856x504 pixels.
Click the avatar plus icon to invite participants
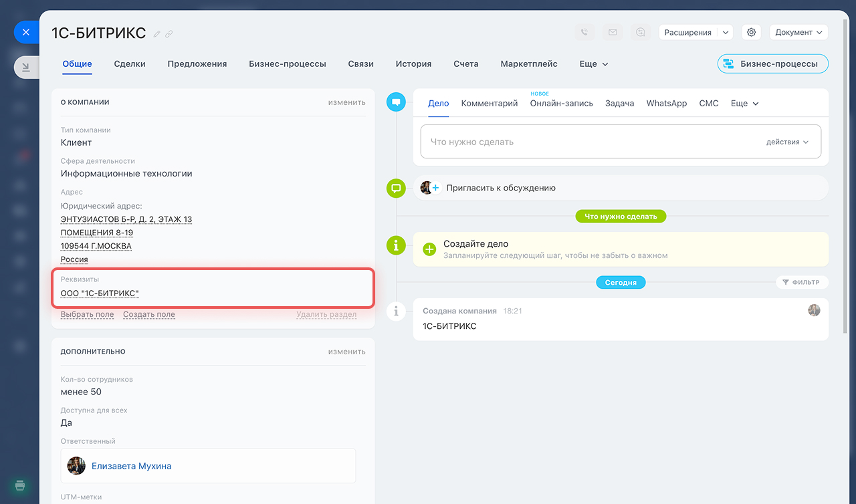tap(429, 188)
